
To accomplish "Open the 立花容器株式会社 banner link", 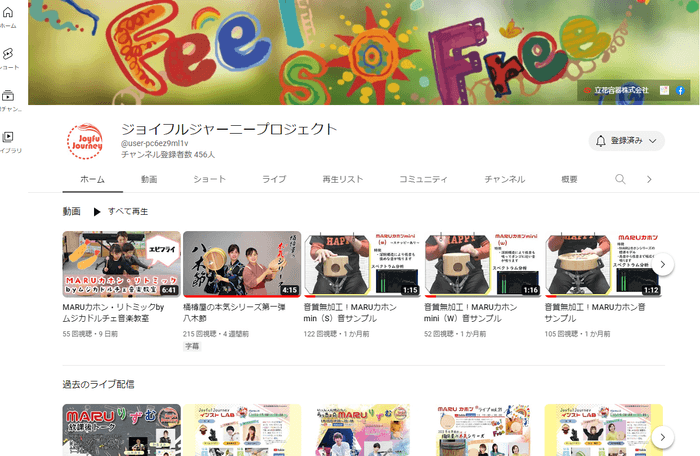I will [620, 90].
